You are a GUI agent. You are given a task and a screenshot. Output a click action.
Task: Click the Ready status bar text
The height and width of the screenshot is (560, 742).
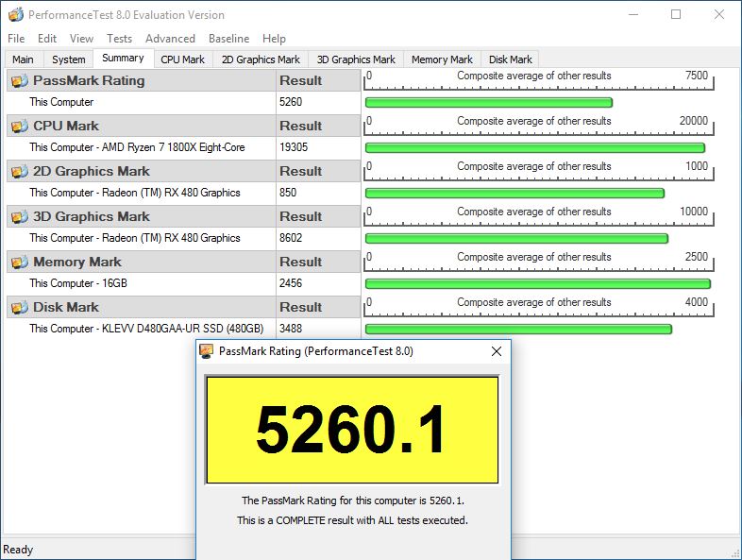click(x=18, y=550)
